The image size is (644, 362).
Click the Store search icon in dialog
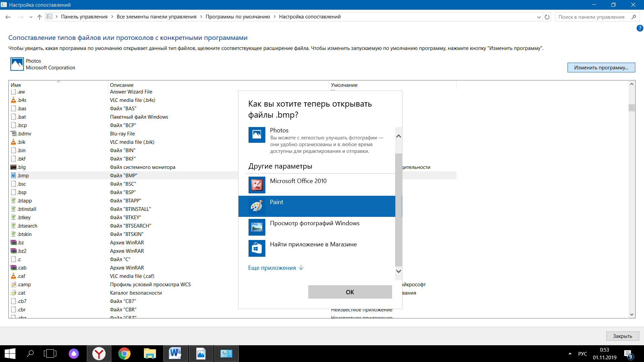click(x=257, y=248)
